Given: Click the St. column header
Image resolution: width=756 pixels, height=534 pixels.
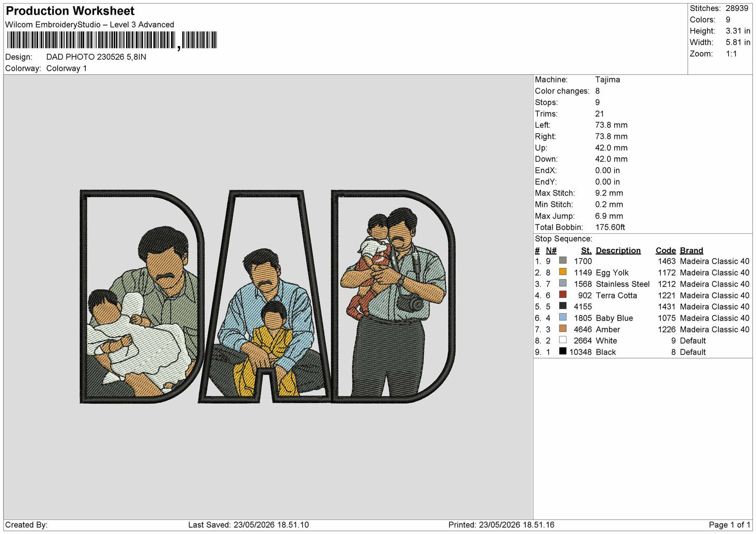Looking at the screenshot, I should tap(586, 251).
